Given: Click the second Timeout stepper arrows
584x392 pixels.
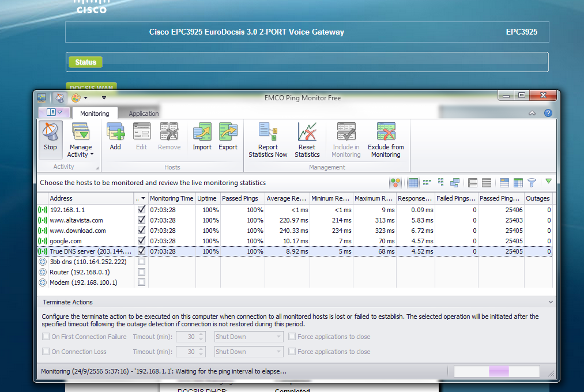Looking at the screenshot, I should click(201, 352).
